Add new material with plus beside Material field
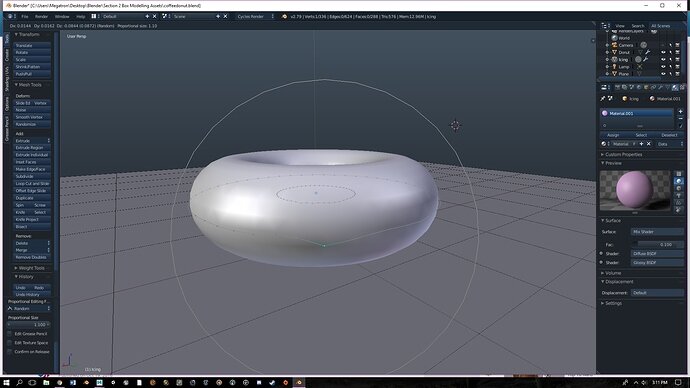 pyautogui.click(x=642, y=144)
